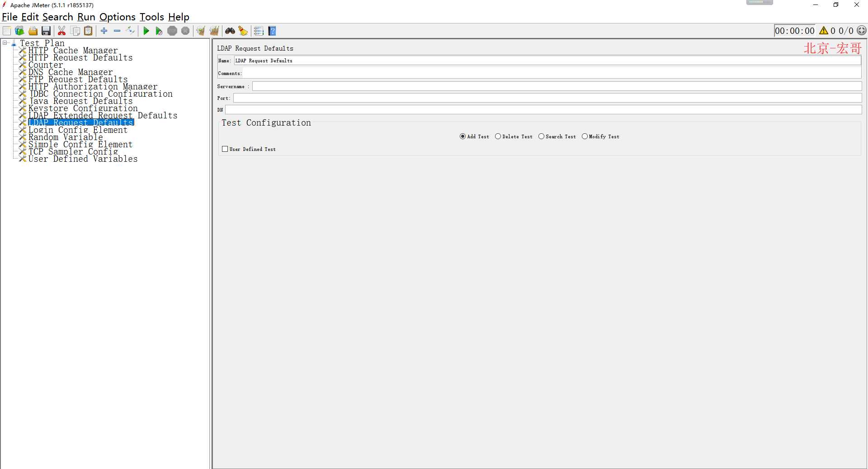Open the Function Helper list icon

point(259,31)
